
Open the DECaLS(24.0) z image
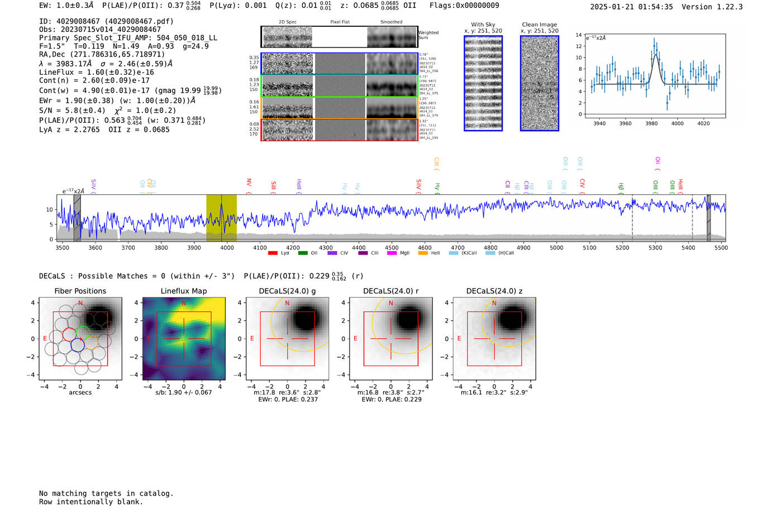click(494, 339)
